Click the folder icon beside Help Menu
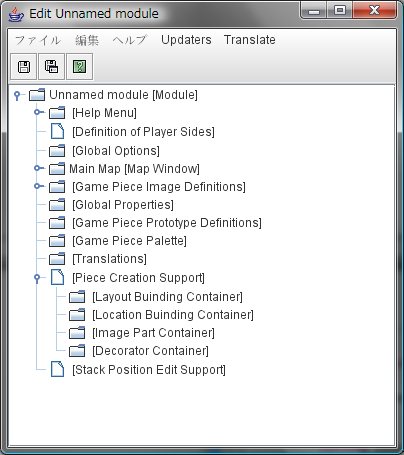The width and height of the screenshot is (404, 455). (57, 113)
